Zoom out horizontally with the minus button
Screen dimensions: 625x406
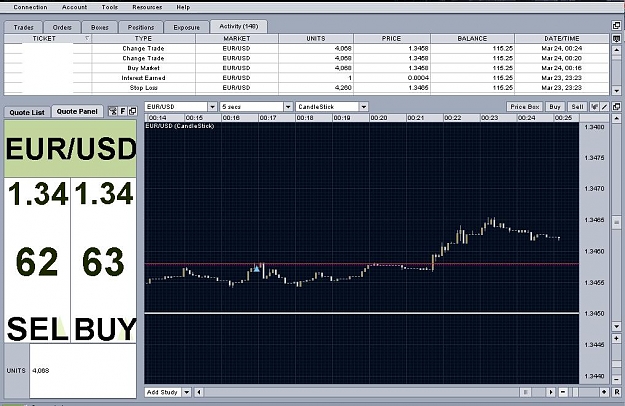click(563, 392)
